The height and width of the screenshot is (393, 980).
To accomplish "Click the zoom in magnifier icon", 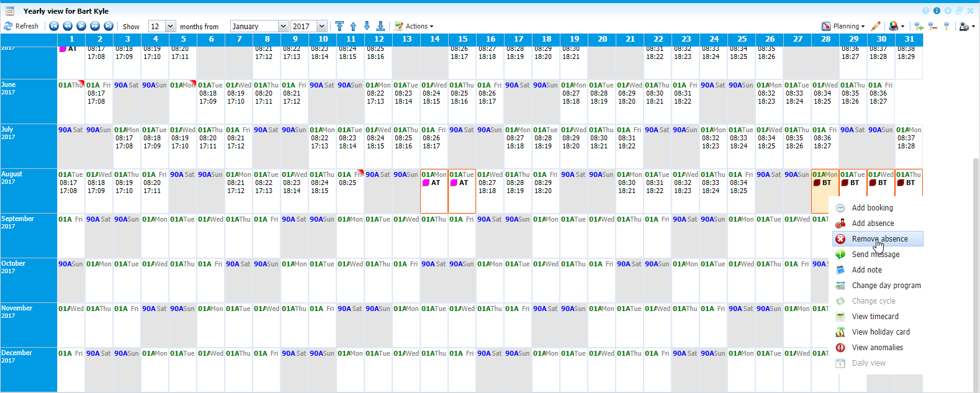I will pyautogui.click(x=919, y=26).
